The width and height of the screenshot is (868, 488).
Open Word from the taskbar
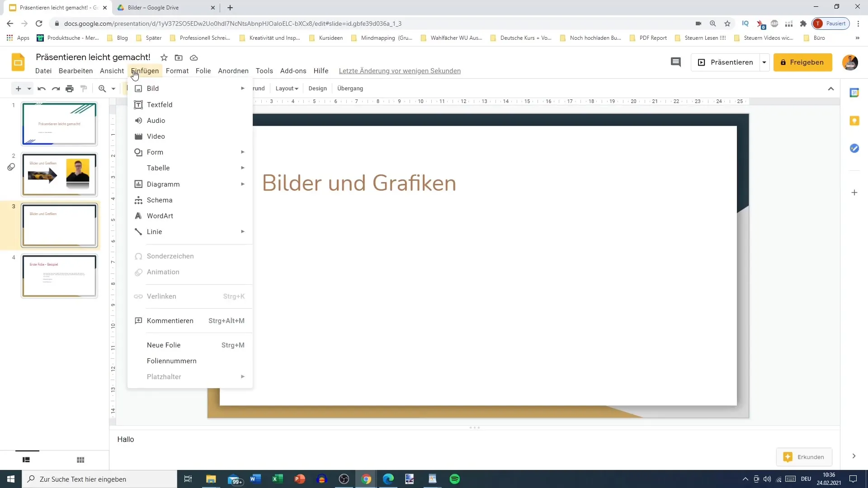255,479
